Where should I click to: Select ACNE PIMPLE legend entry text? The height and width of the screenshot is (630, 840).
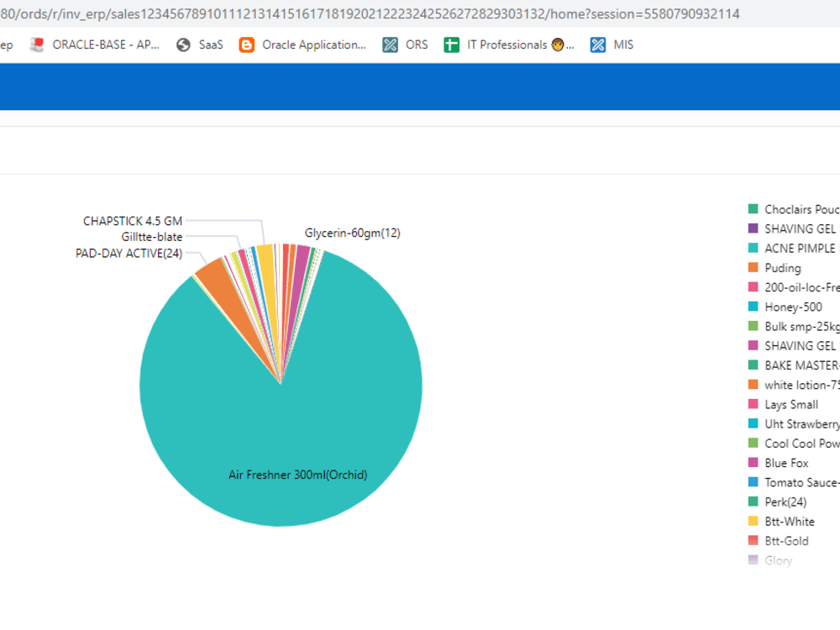[x=802, y=249]
